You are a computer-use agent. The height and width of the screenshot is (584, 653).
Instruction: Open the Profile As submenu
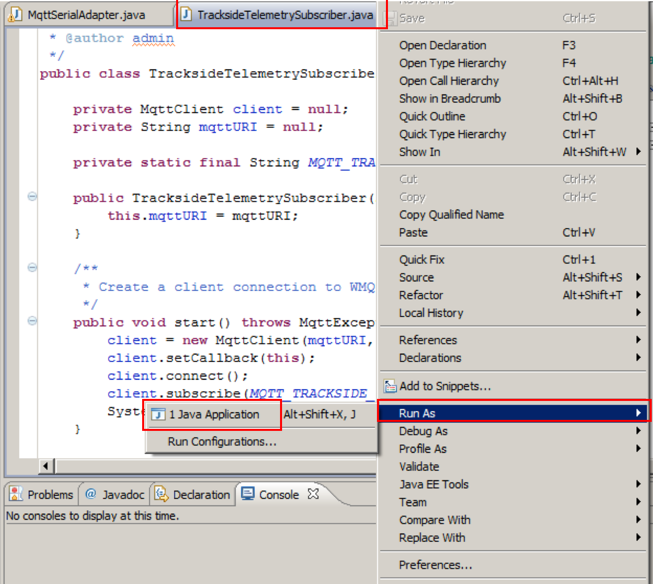(513, 449)
